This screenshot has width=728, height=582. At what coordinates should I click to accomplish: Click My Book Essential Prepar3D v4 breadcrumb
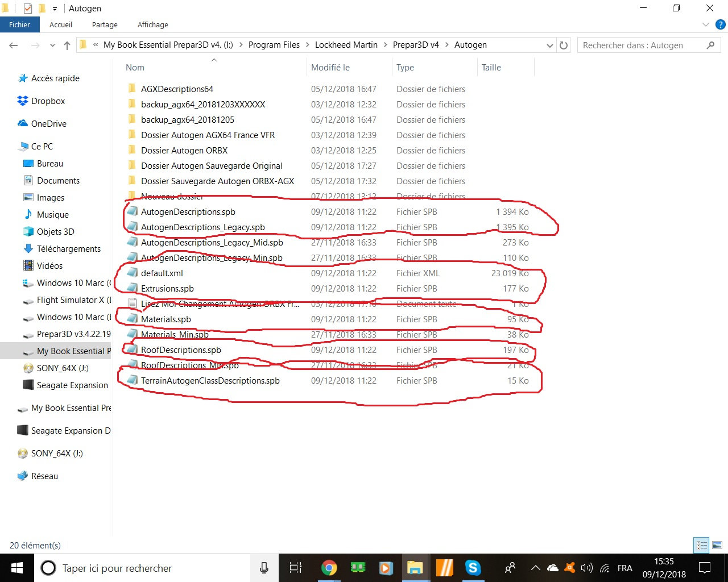pos(168,45)
